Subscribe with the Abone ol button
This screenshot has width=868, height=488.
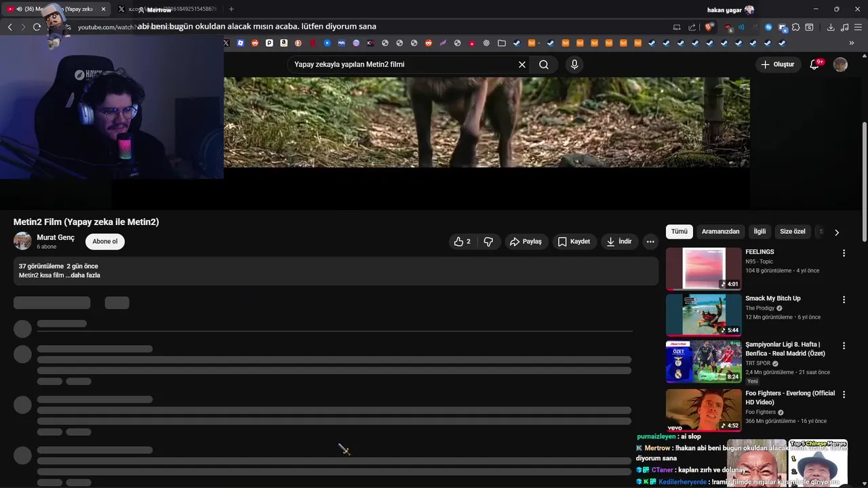(105, 241)
